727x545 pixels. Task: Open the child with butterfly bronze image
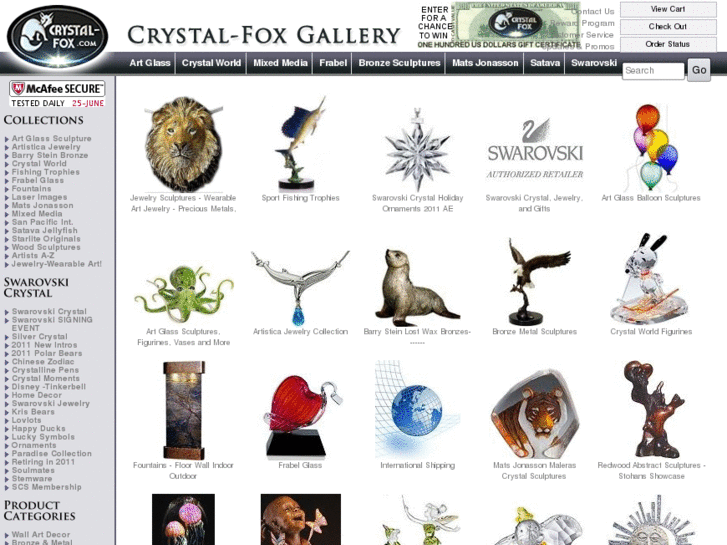(300, 519)
